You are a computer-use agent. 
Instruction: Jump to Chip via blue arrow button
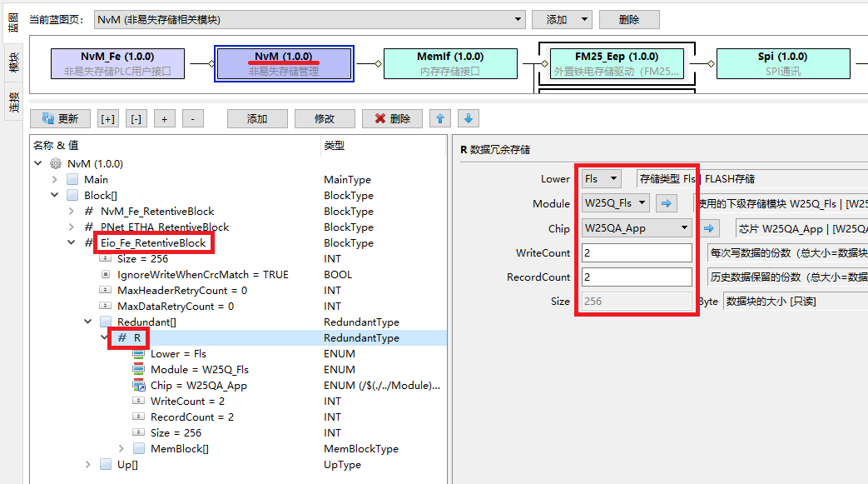708,228
